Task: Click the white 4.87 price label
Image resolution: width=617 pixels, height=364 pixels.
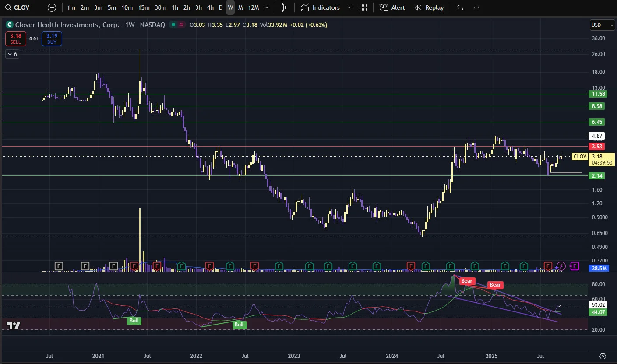Action: pos(597,136)
